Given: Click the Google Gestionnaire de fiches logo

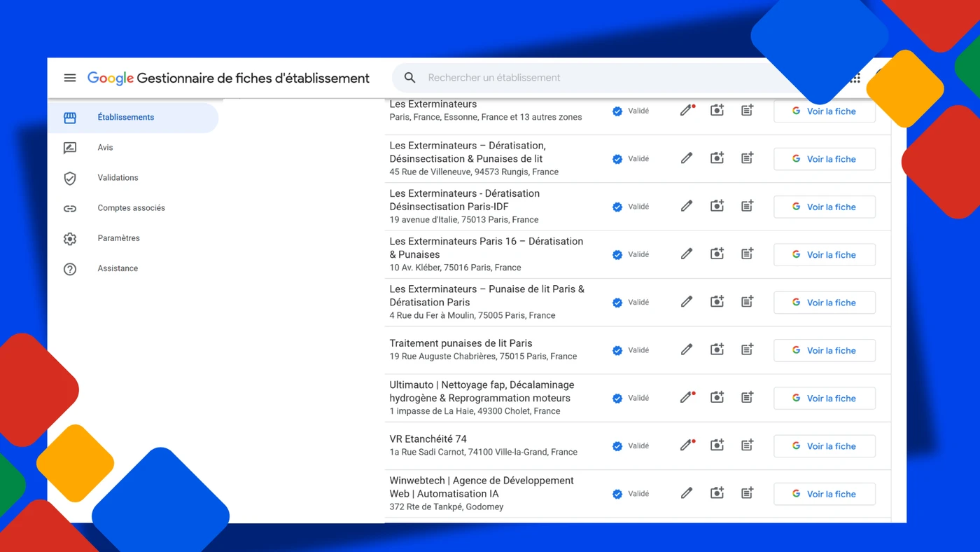Looking at the screenshot, I should (228, 78).
